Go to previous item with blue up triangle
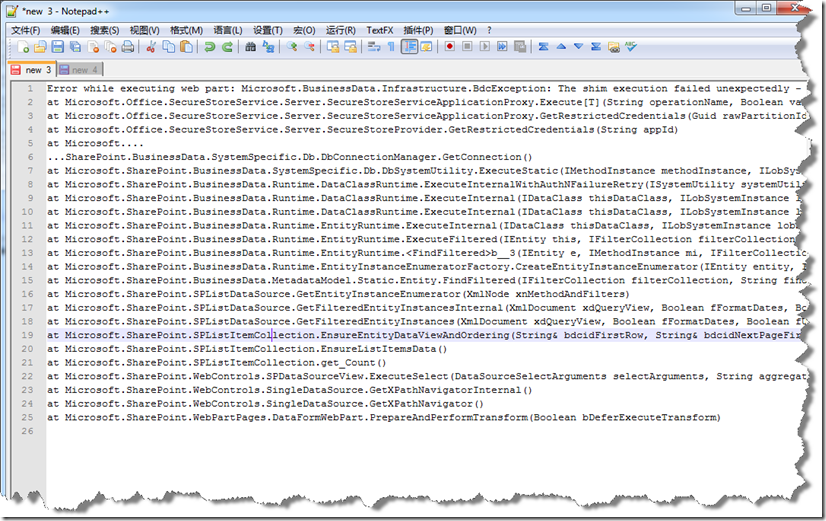Screen dimensions: 826x521 click(x=561, y=47)
